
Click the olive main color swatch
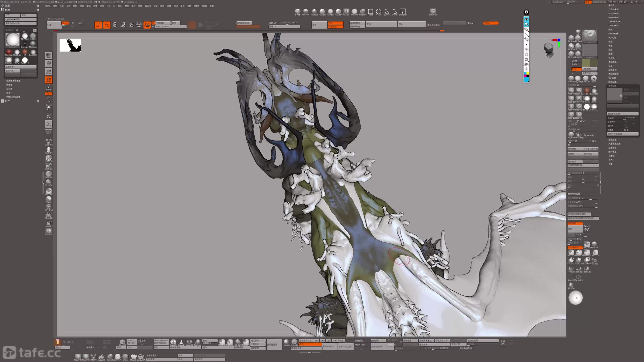pos(586,63)
